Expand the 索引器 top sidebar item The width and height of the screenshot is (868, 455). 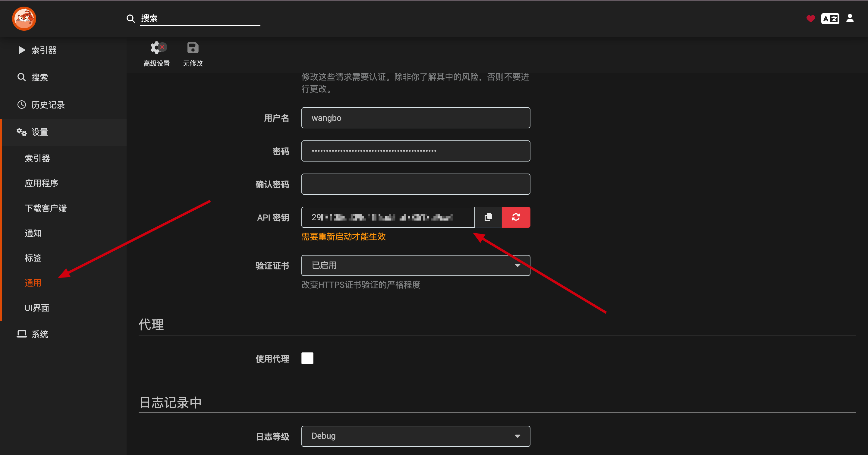(44, 50)
